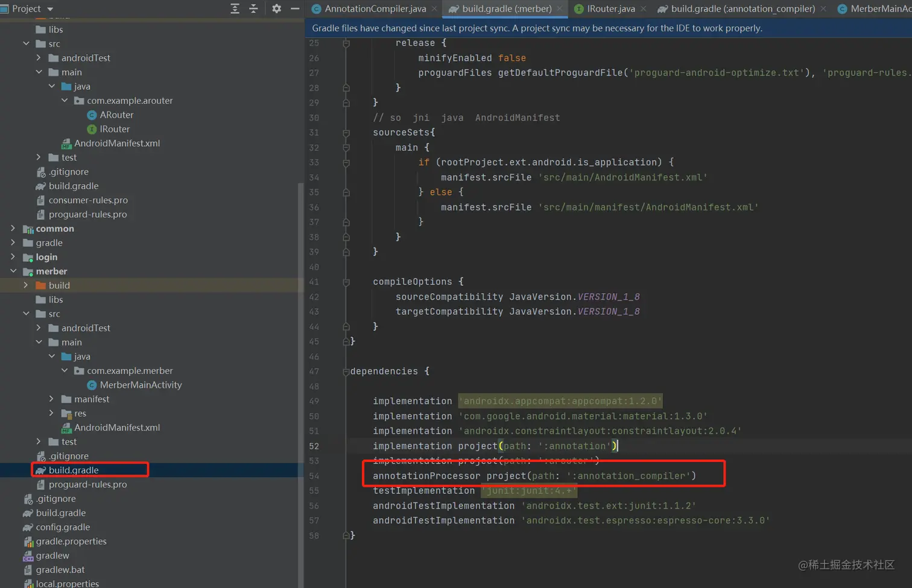Fold the release block at line 25
The width and height of the screenshot is (912, 588).
click(346, 43)
